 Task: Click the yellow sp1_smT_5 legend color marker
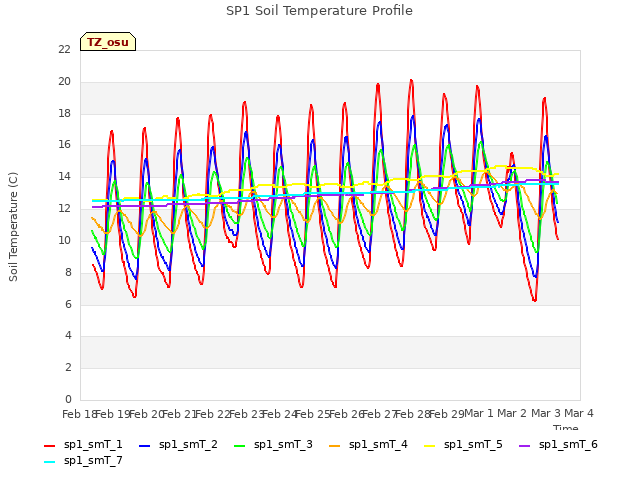click(x=429, y=446)
